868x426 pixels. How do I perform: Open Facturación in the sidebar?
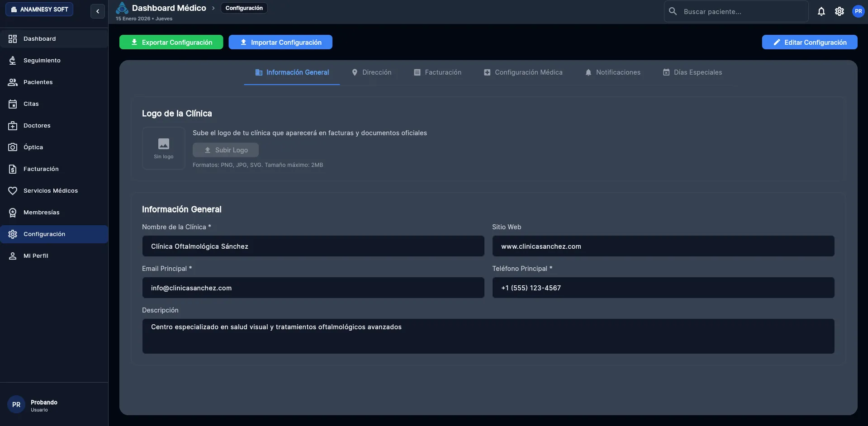click(x=54, y=169)
